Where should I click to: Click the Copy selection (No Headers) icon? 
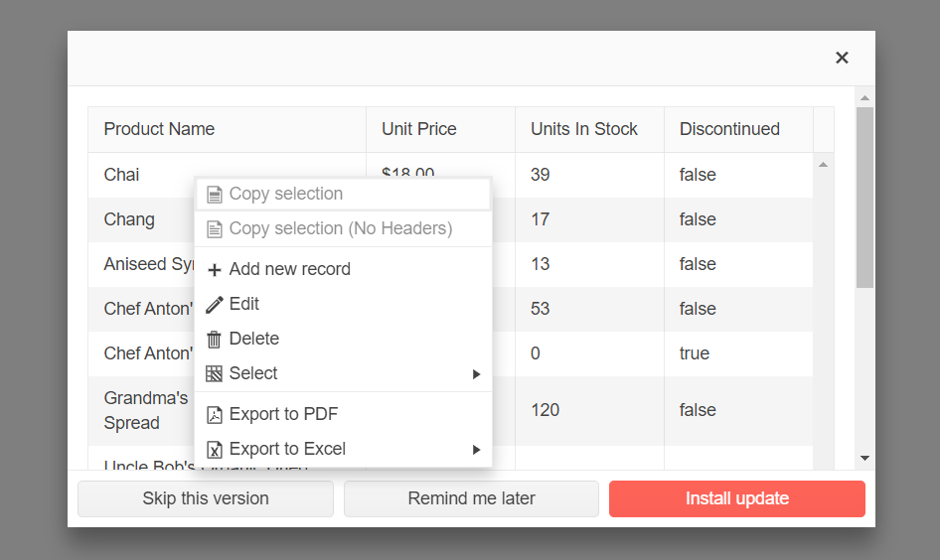[x=214, y=229]
